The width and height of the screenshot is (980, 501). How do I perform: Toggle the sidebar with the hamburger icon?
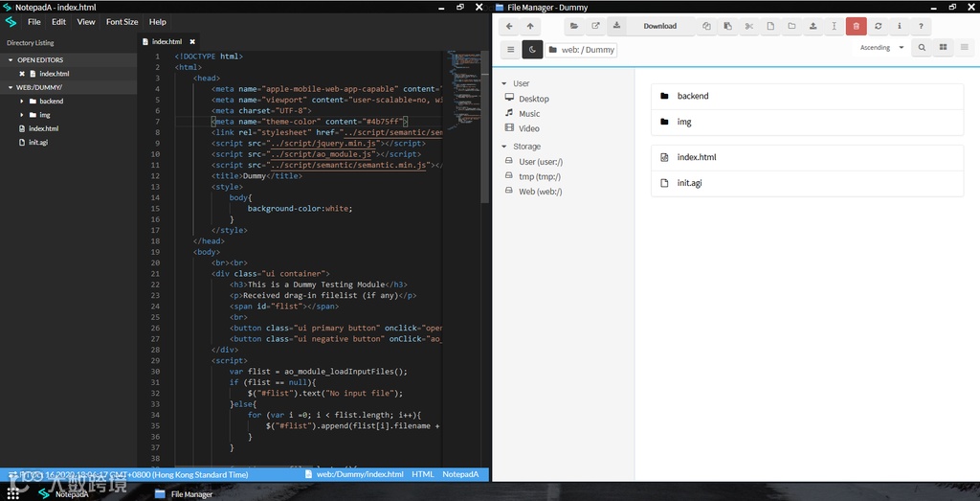point(511,50)
